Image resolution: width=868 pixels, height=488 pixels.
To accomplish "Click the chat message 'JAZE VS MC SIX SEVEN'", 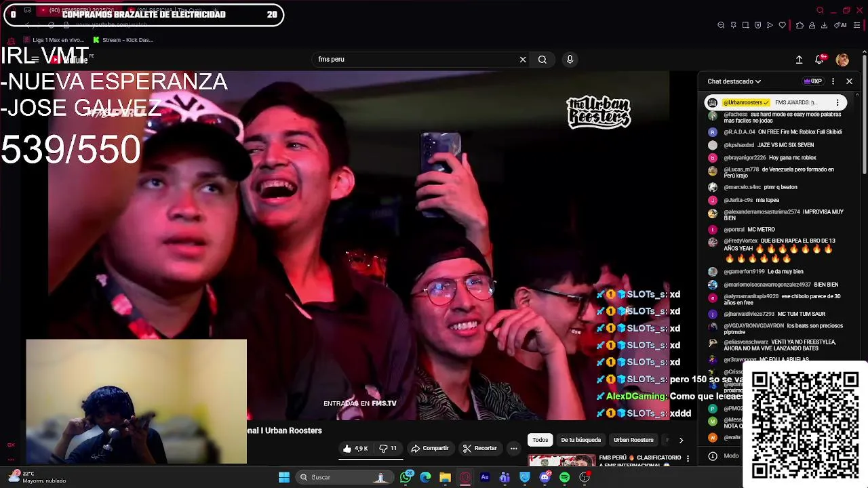I will click(x=785, y=145).
